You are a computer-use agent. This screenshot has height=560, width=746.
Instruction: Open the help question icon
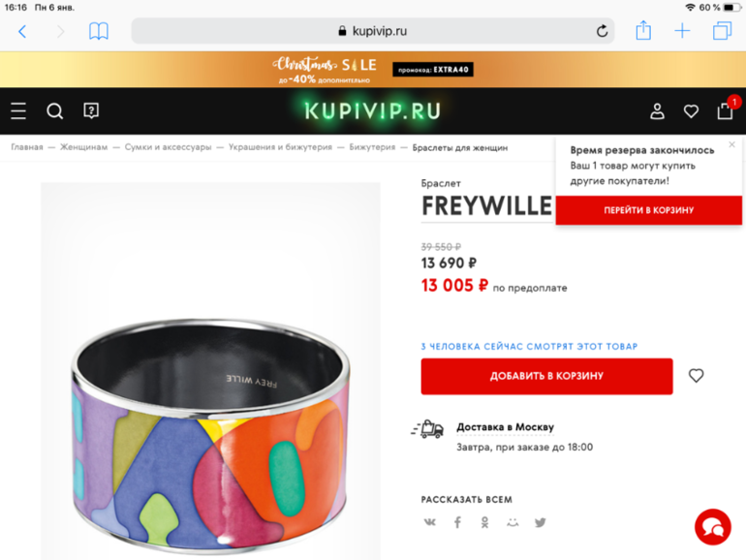(91, 111)
